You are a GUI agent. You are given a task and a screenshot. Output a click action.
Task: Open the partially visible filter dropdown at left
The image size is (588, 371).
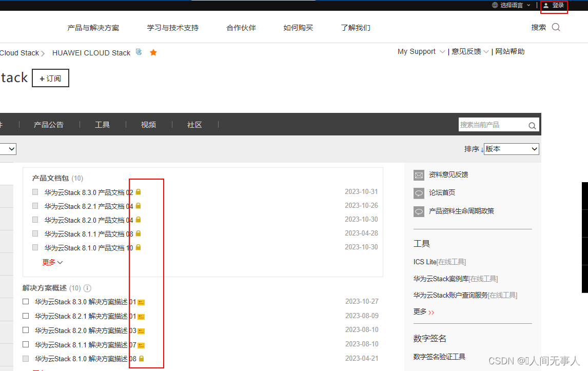click(8, 149)
